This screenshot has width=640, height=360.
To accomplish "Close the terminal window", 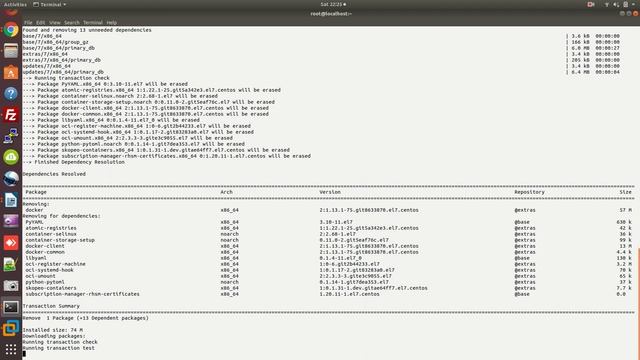I will tap(636, 13).
